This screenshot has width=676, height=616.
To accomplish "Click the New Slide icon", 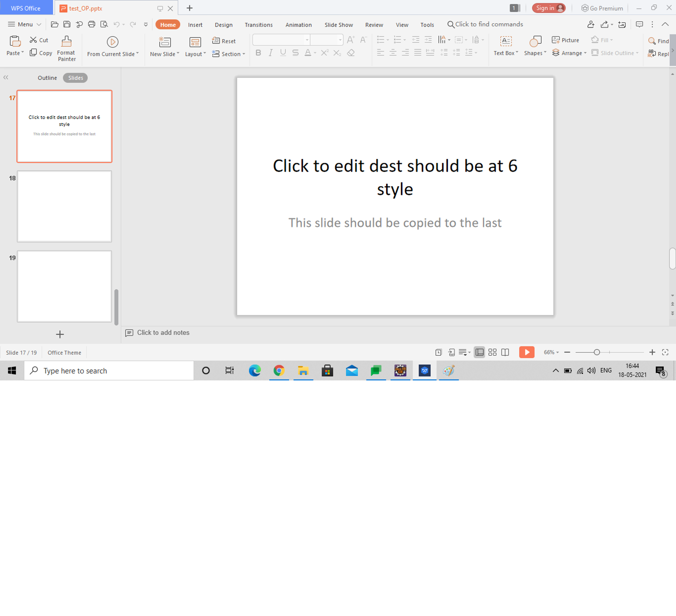I will click(165, 42).
